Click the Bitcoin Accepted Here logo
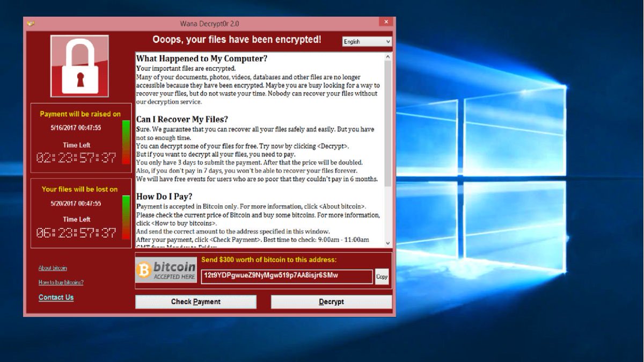644x362 pixels. [x=166, y=270]
